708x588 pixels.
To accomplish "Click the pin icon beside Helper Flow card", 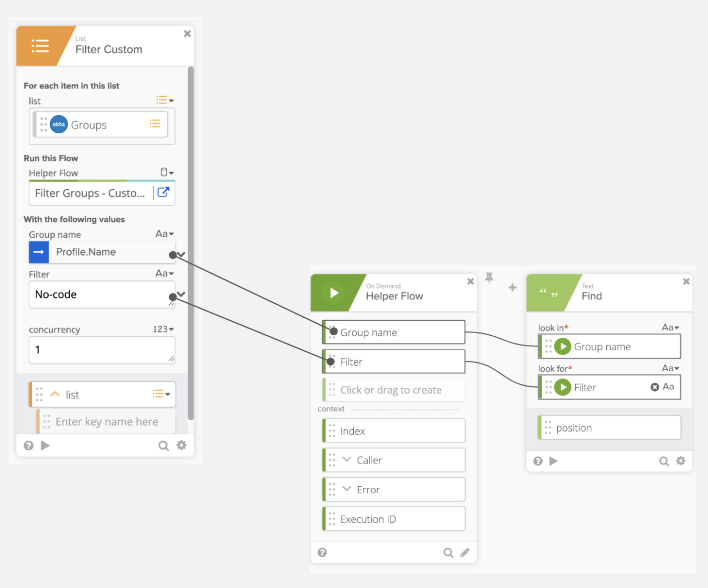I will (489, 278).
